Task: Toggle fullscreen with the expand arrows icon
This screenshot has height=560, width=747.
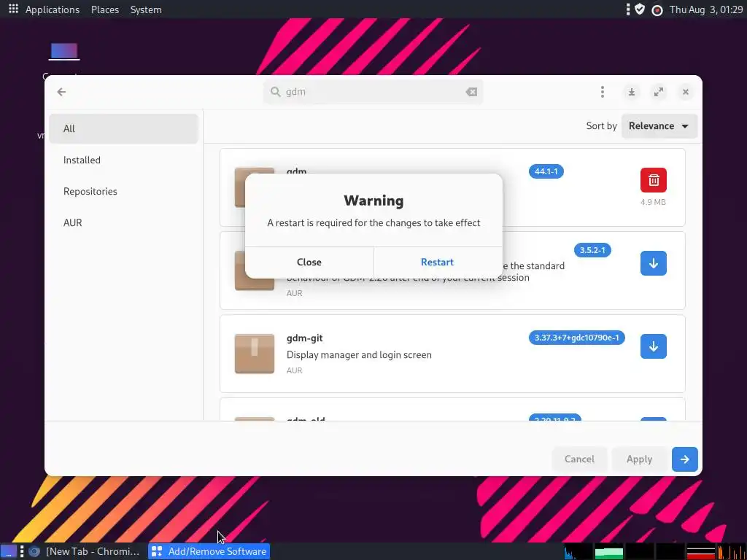Action: [x=659, y=92]
